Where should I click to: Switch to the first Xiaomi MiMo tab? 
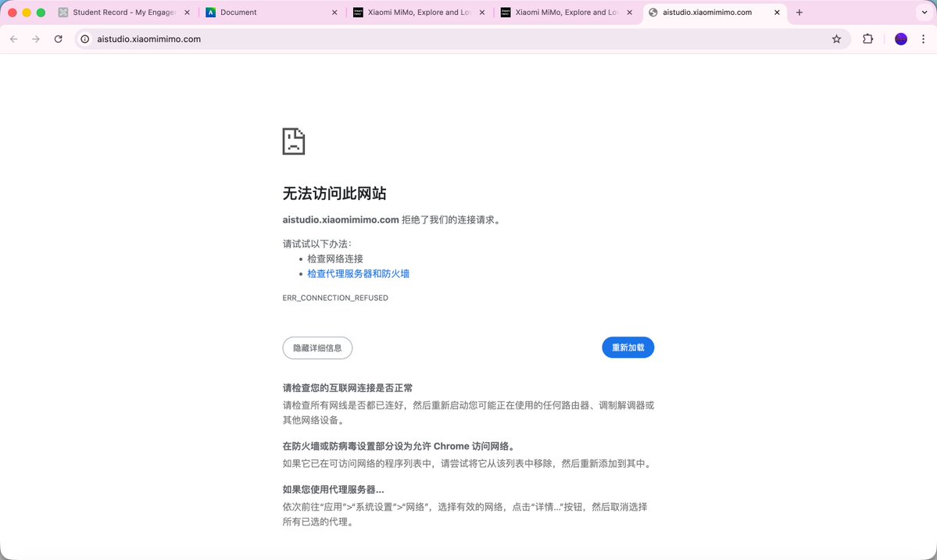tap(420, 12)
